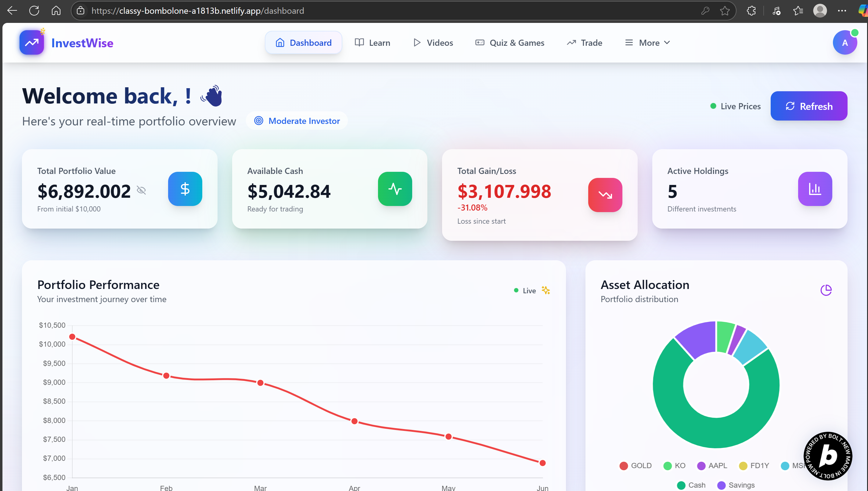
Task: Open the browser favorites list
Action: (798, 11)
